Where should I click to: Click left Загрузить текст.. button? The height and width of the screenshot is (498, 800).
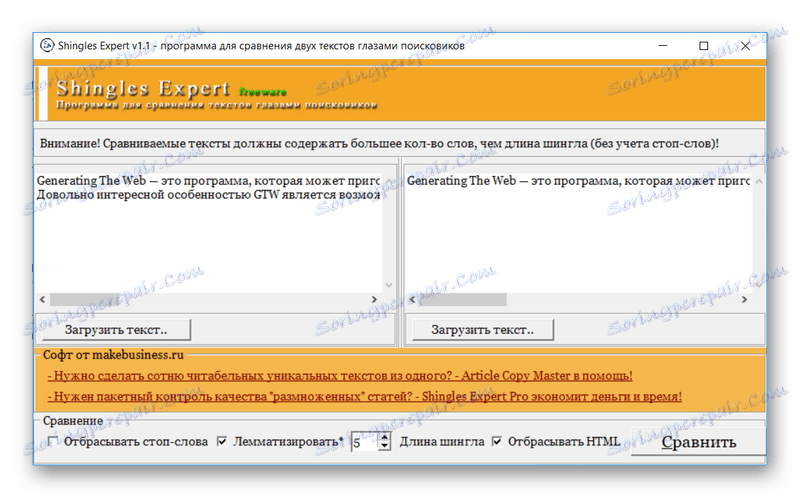116,330
